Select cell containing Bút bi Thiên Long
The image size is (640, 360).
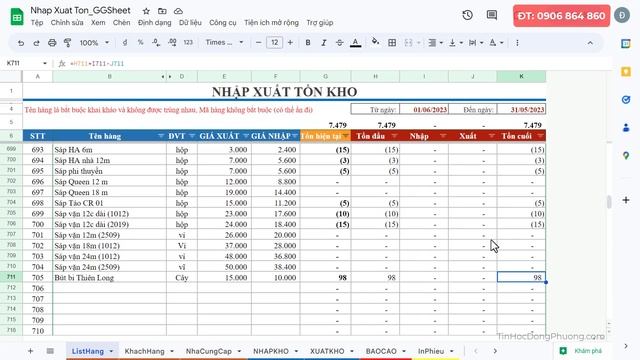coord(109,278)
